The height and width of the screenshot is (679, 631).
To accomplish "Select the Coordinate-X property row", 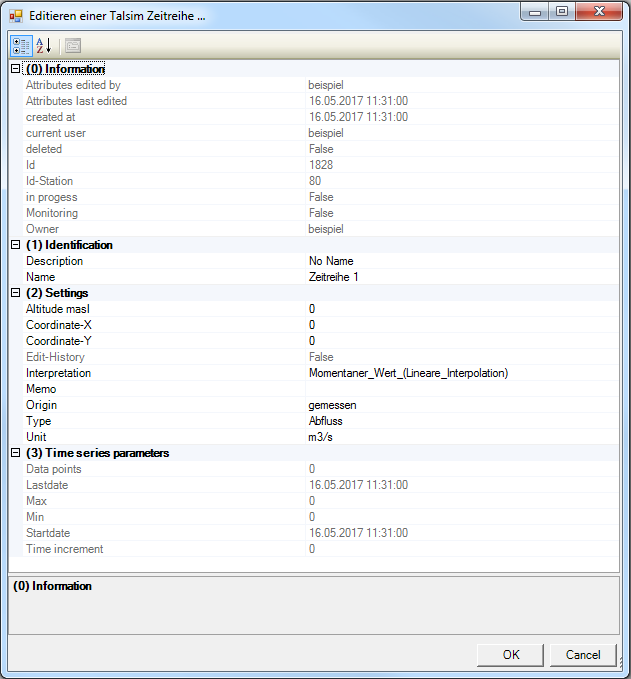I will click(x=160, y=325).
